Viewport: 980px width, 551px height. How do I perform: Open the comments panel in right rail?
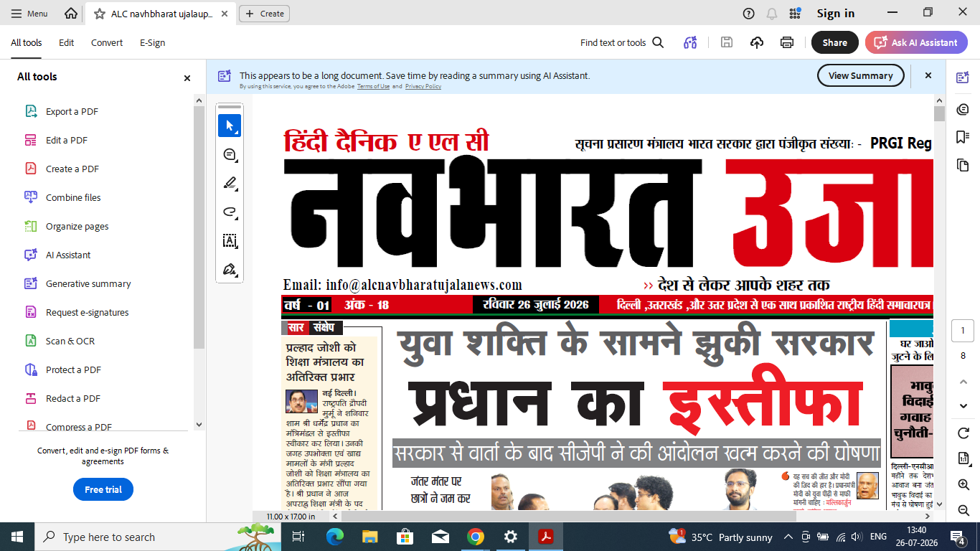tap(963, 109)
